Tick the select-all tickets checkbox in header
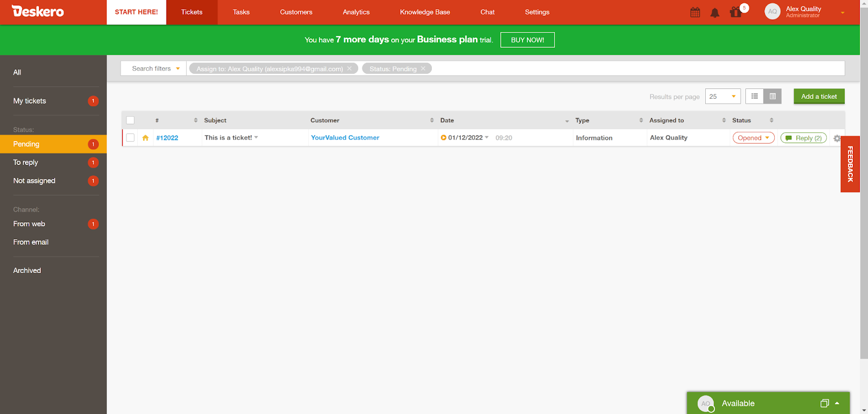The width and height of the screenshot is (868, 414). pyautogui.click(x=130, y=120)
